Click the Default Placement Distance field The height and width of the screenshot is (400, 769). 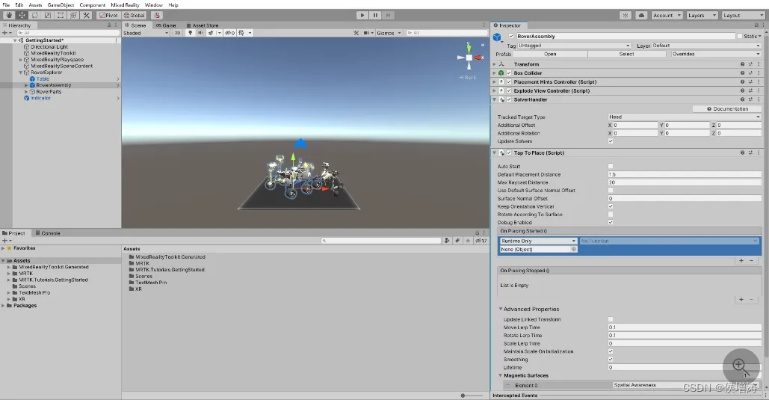coord(686,174)
